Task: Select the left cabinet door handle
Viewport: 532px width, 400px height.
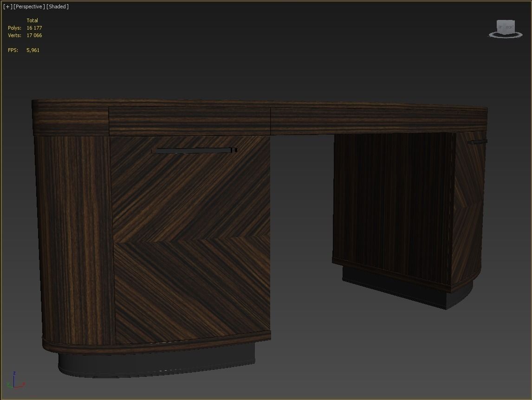Action: click(194, 150)
